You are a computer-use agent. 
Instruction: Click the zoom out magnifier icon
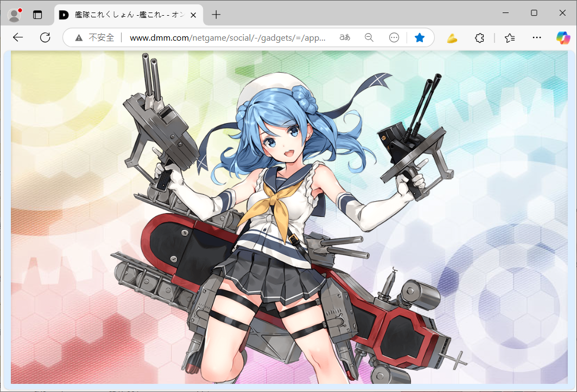[x=369, y=37]
